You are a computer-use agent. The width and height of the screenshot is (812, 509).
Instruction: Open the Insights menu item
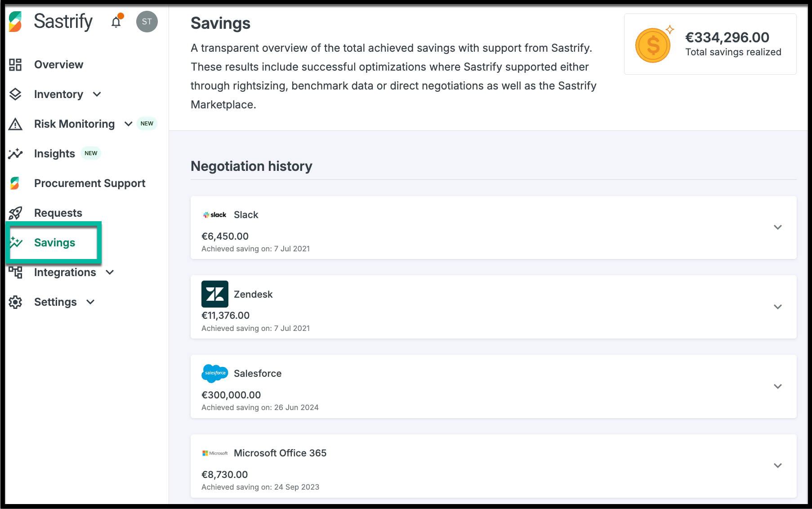[x=54, y=154]
